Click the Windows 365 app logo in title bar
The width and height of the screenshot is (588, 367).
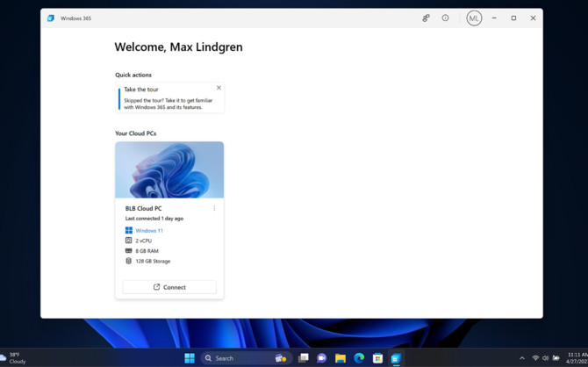(51, 18)
